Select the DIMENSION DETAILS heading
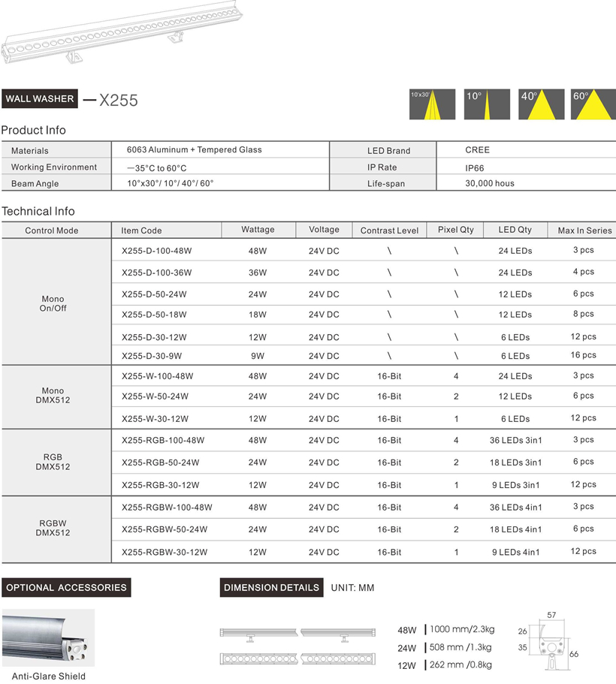This screenshot has height=684, width=616. pyautogui.click(x=272, y=587)
